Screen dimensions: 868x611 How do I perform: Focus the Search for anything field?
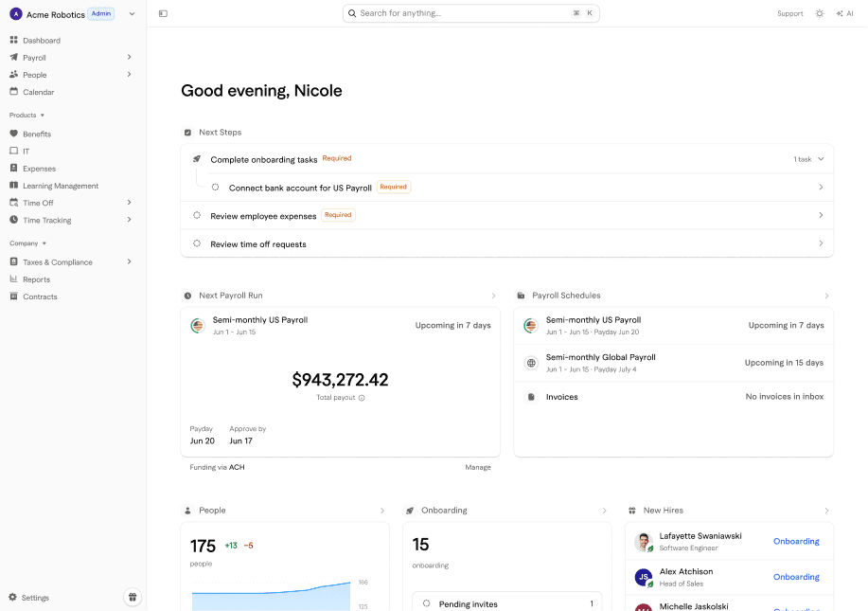pos(471,13)
